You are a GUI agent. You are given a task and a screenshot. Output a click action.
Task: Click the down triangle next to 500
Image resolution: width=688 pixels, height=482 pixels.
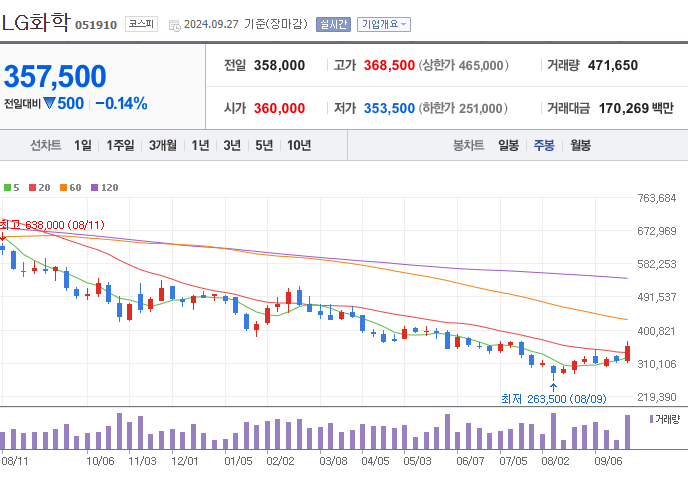49,104
